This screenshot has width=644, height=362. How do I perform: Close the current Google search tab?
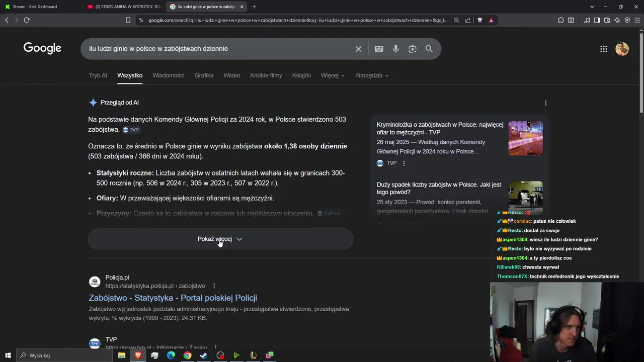pyautogui.click(x=242, y=7)
